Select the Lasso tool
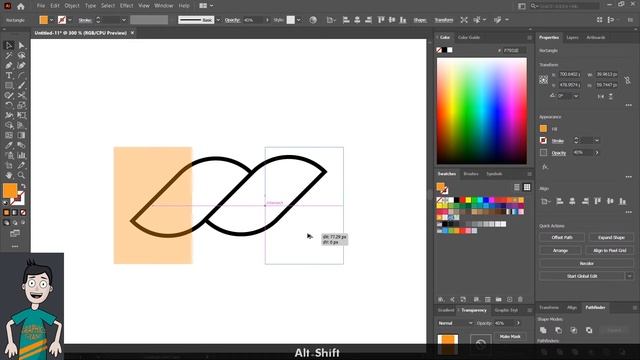Viewport: 640px width, 360px height. click(x=21, y=56)
